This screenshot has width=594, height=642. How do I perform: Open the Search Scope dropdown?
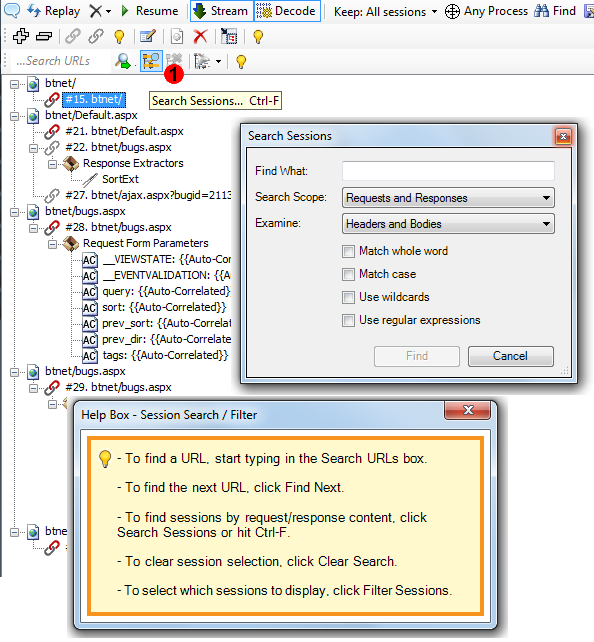pos(448,198)
